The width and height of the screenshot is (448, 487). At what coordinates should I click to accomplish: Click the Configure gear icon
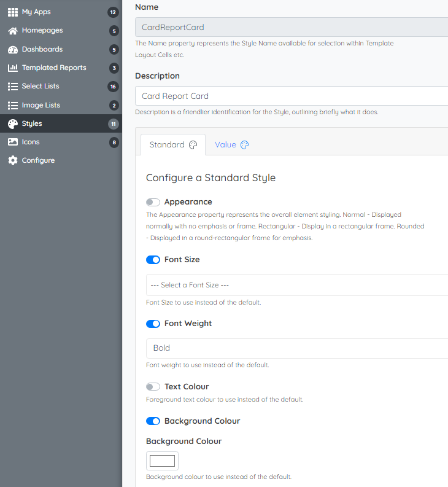(13, 160)
